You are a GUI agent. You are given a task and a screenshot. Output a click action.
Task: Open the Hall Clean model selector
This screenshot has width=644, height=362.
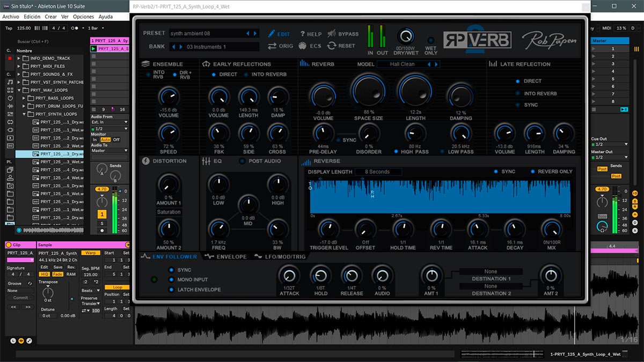tap(408, 64)
